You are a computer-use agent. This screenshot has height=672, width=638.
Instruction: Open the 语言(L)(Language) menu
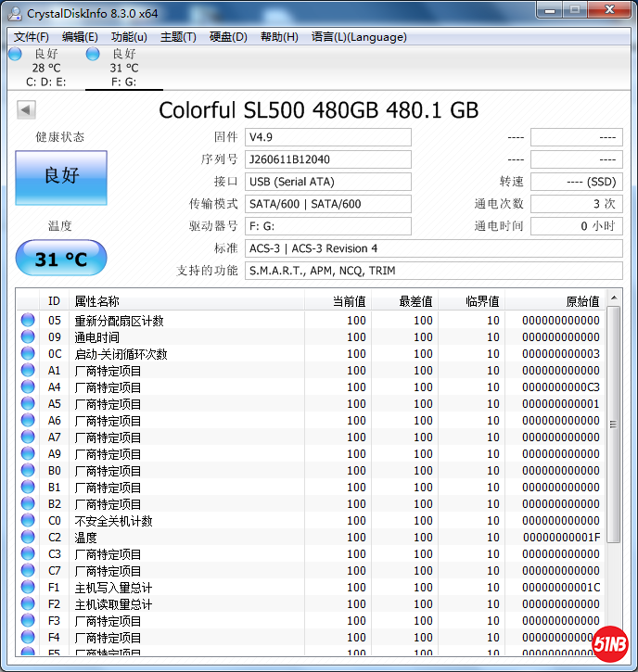tap(359, 37)
